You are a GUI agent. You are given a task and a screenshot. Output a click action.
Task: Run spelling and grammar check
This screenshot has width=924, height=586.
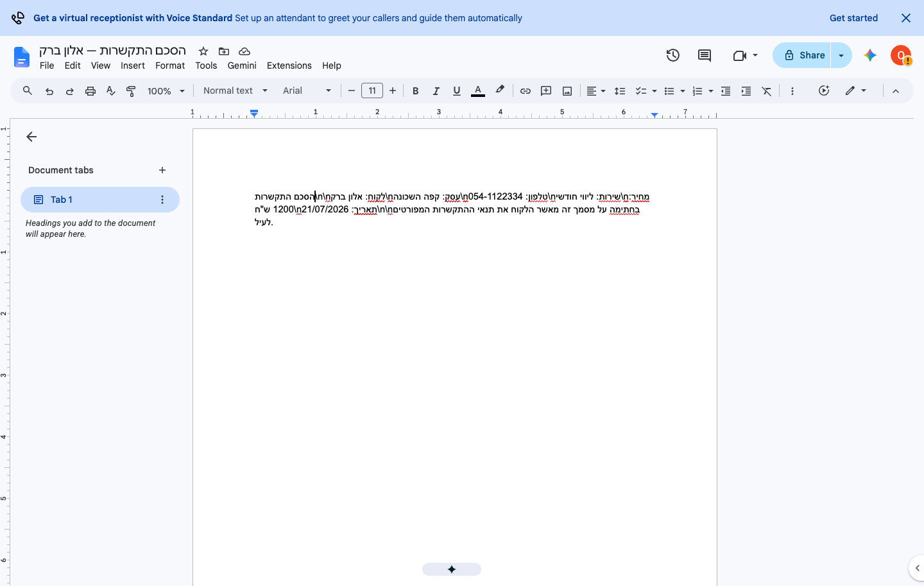111,91
